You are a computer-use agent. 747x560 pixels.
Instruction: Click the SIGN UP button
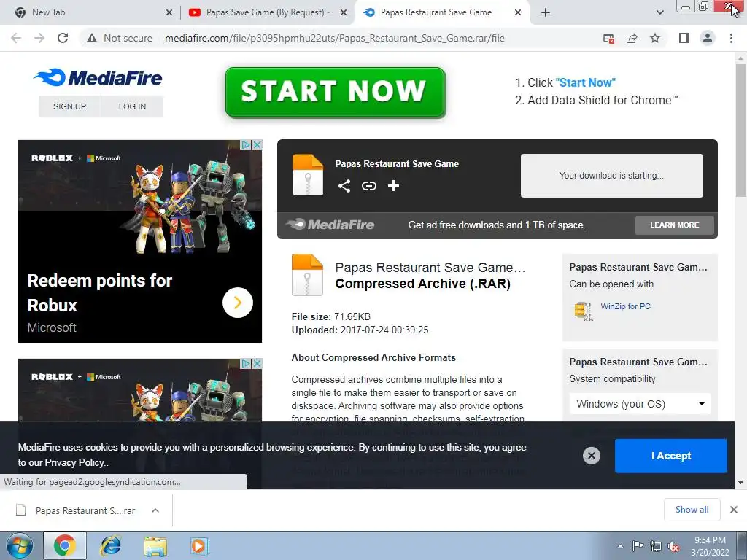click(69, 106)
